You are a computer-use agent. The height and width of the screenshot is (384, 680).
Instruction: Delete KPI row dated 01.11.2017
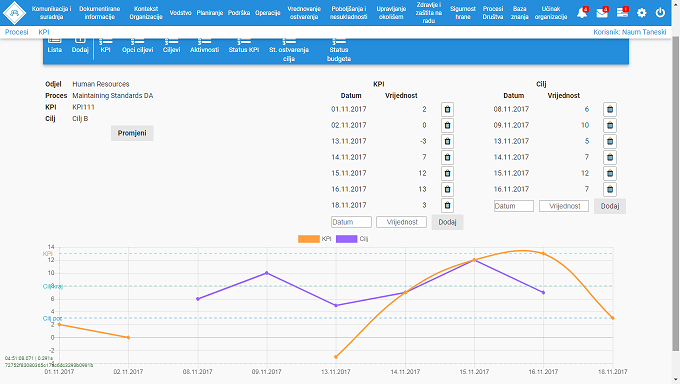click(447, 109)
